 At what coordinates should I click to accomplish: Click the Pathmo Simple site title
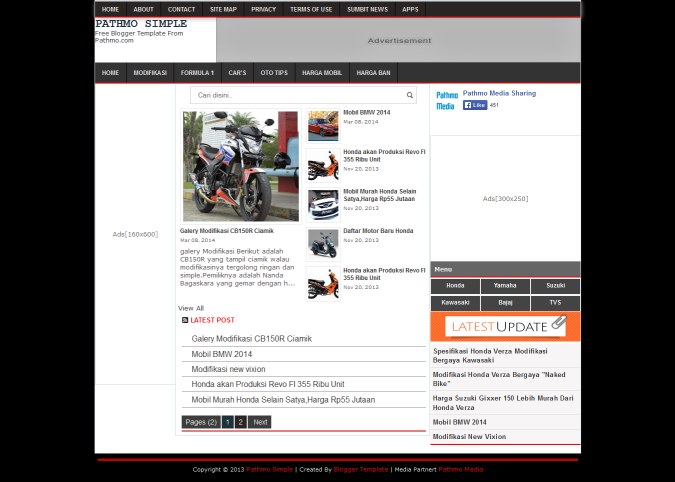tap(141, 24)
